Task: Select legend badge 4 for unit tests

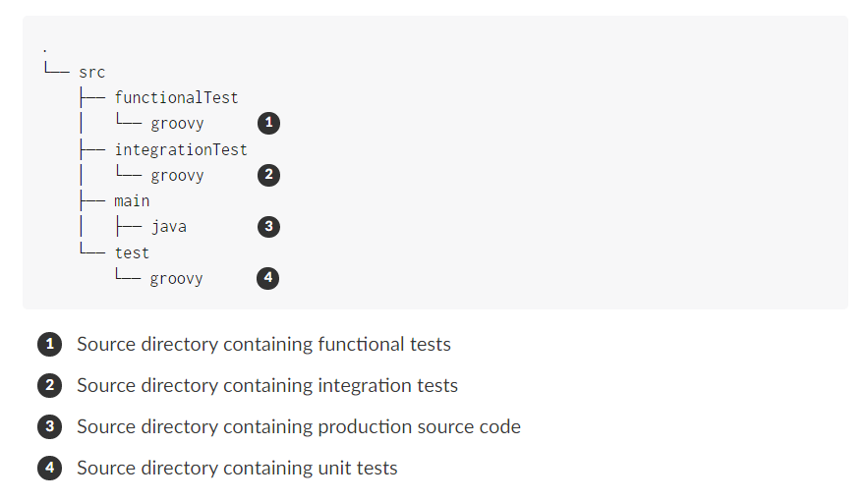Action: [50, 468]
